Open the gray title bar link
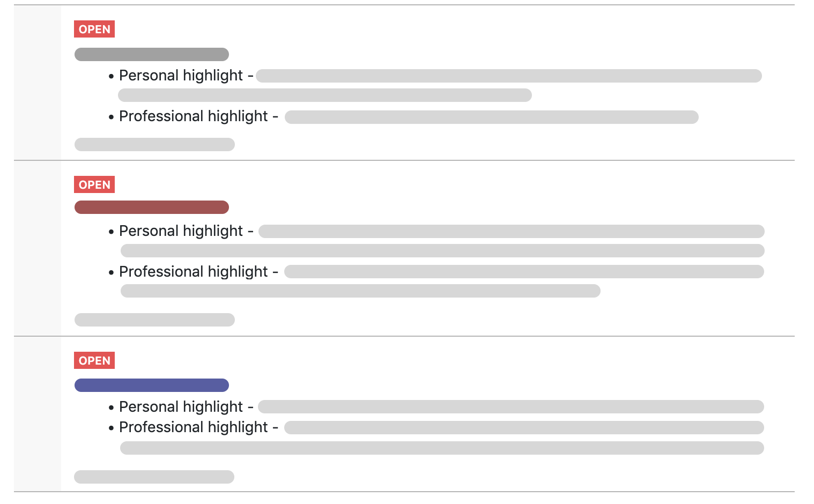Image resolution: width=814 pixels, height=504 pixels. pyautogui.click(x=152, y=54)
